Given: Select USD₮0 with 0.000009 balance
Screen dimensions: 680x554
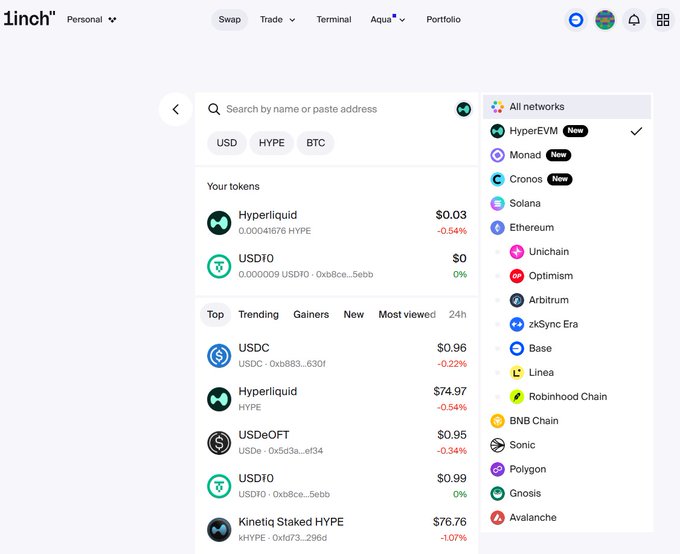Looking at the screenshot, I should tap(337, 266).
